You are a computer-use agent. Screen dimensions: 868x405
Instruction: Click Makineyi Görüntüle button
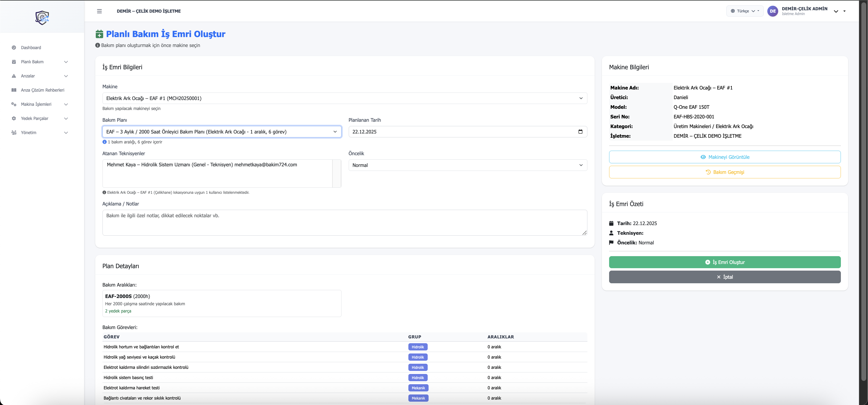[725, 157]
